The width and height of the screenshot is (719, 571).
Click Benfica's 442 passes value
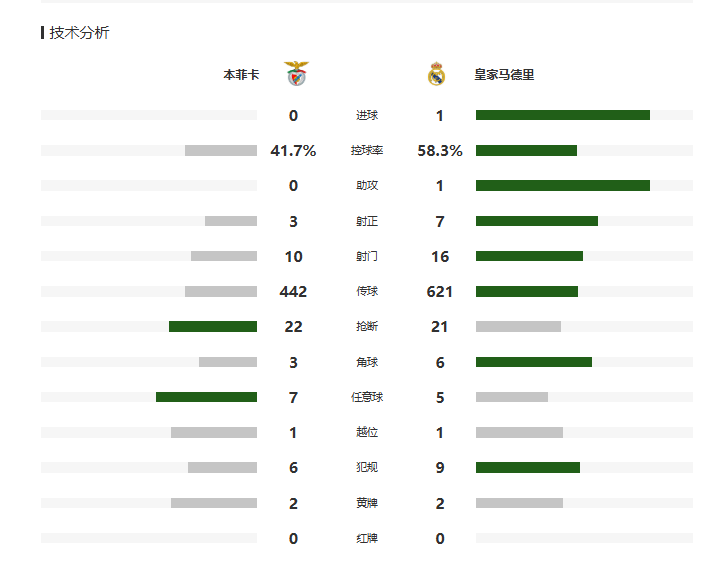(x=293, y=292)
